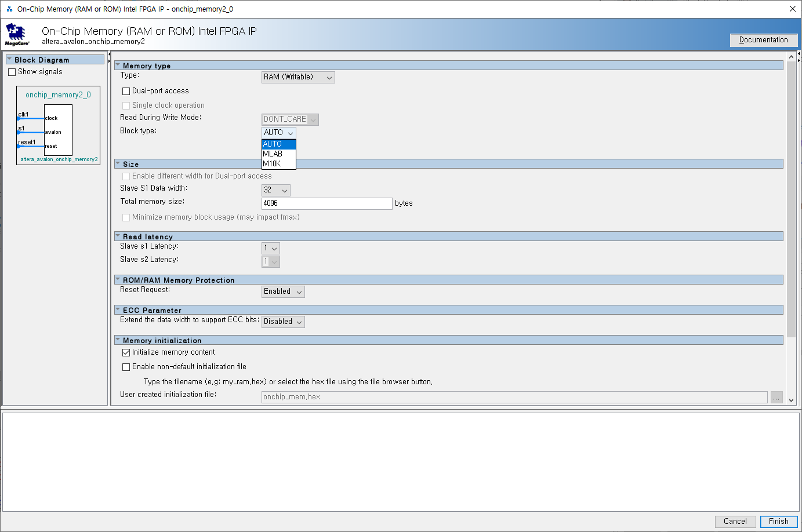
Task: Toggle Show signals checkbox
Action: (x=12, y=72)
